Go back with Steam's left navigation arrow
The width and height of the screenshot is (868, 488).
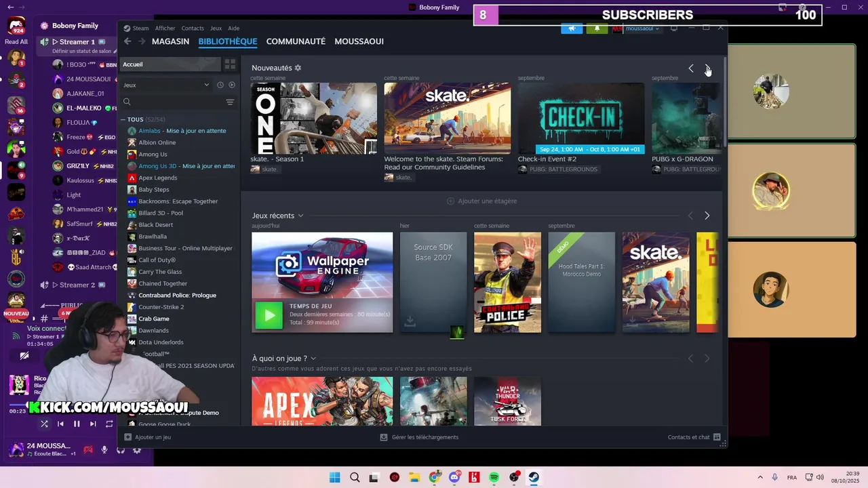[127, 41]
